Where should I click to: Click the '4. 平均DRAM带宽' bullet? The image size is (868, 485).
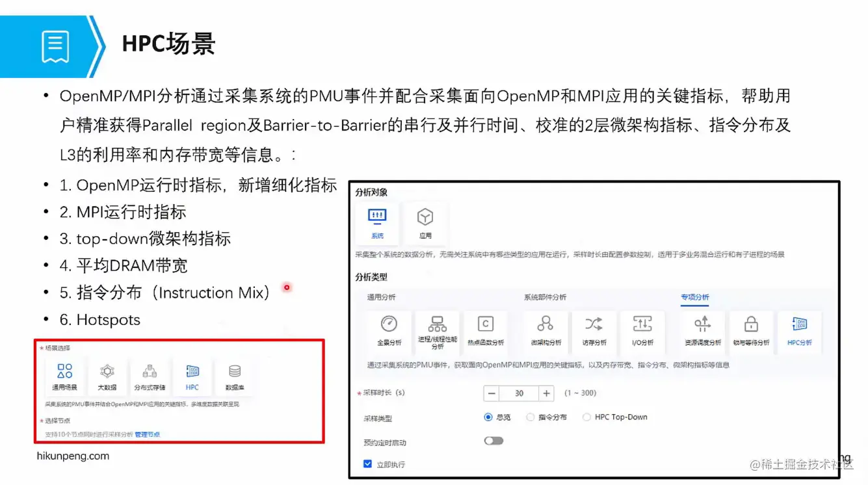pos(124,266)
